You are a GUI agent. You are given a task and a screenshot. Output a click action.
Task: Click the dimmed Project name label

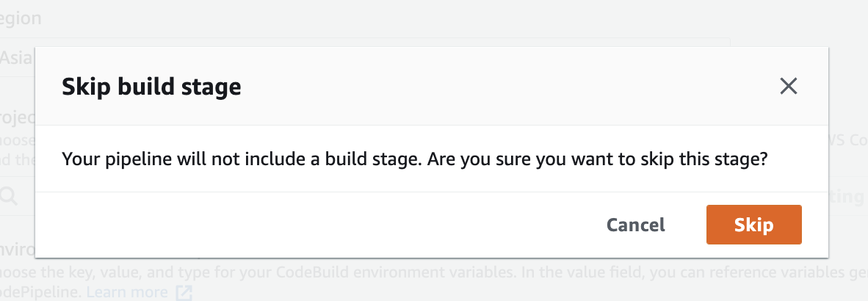[x=18, y=117]
